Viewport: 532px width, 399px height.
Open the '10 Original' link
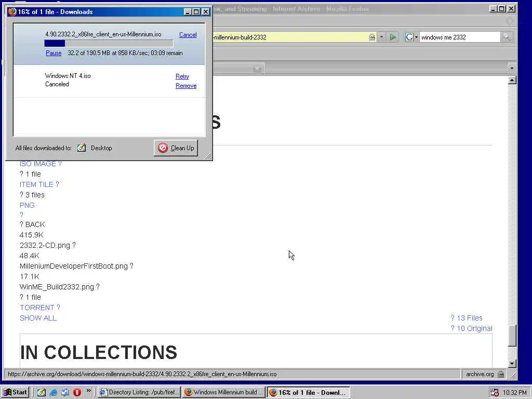pyautogui.click(x=471, y=328)
